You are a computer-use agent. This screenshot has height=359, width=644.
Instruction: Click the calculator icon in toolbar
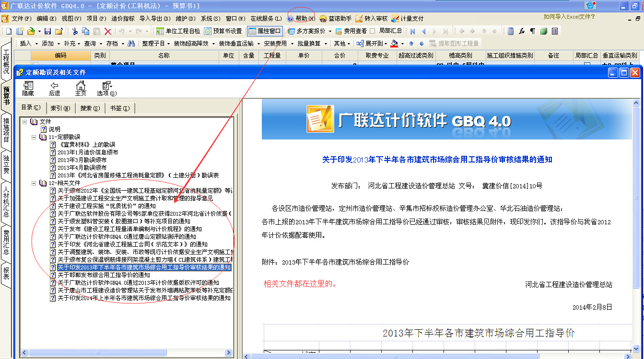[x=511, y=31]
